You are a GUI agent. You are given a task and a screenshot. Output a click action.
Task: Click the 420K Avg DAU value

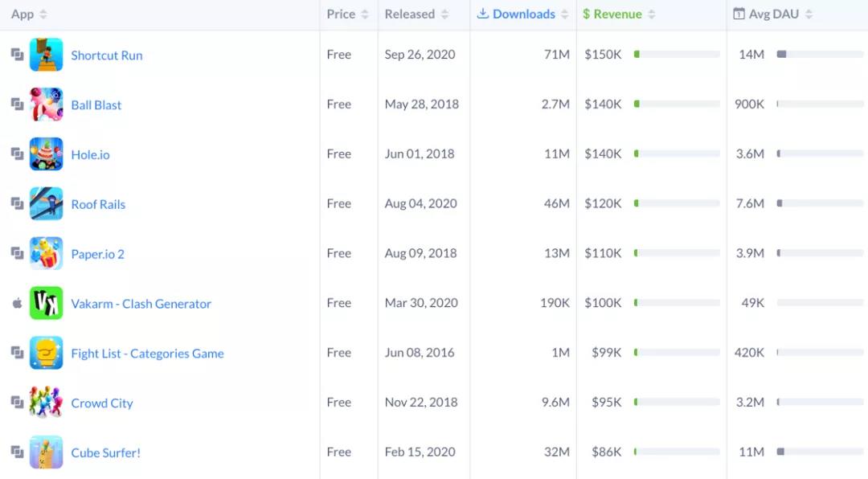[x=750, y=352]
